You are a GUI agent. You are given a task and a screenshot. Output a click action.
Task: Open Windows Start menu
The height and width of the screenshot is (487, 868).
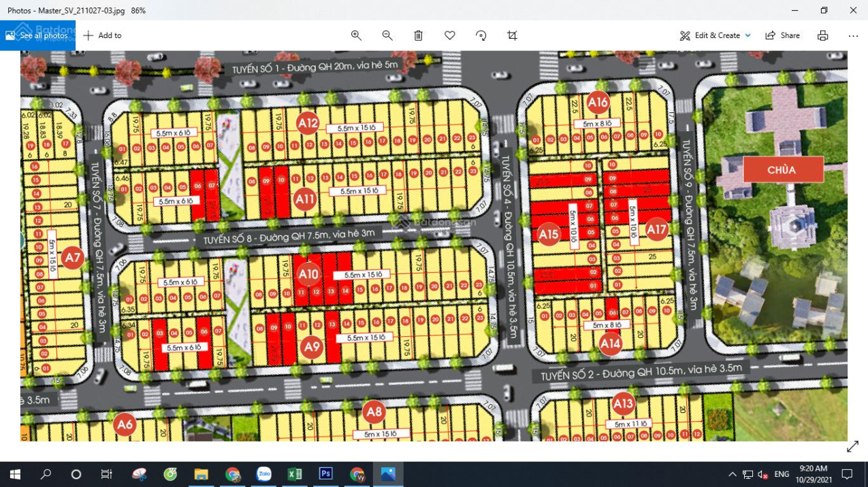tap(15, 474)
